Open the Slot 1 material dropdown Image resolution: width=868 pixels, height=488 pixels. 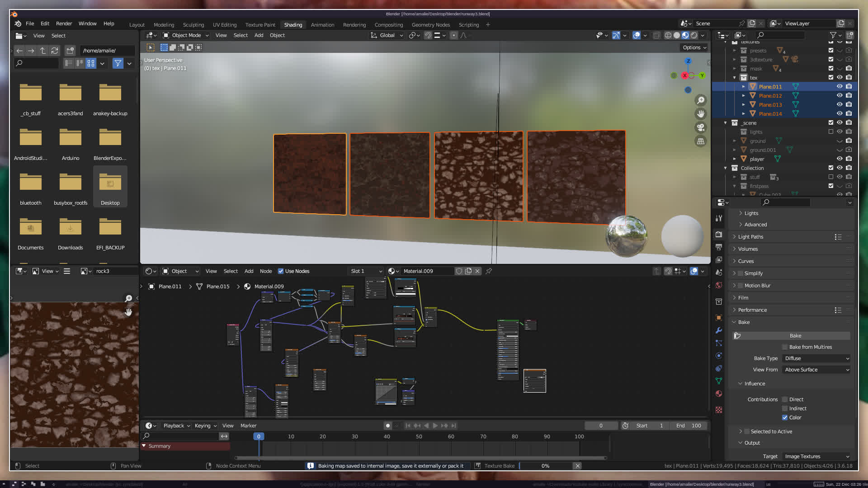pos(366,271)
